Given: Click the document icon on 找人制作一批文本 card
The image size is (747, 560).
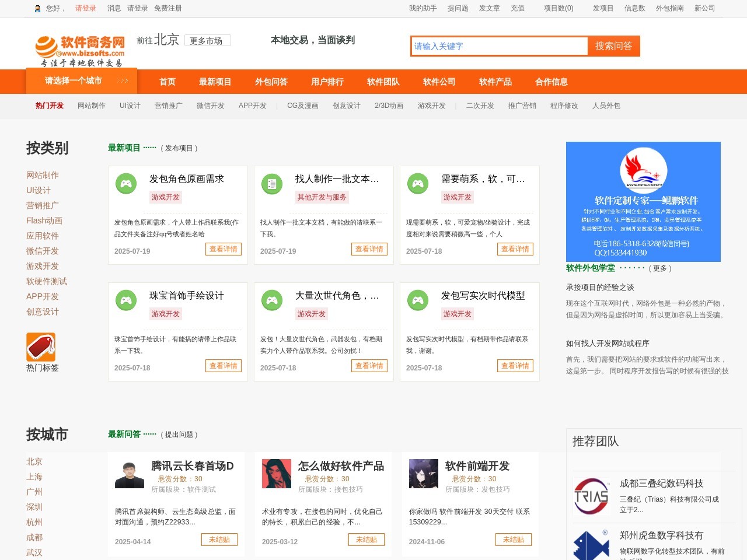Looking at the screenshot, I should (272, 183).
